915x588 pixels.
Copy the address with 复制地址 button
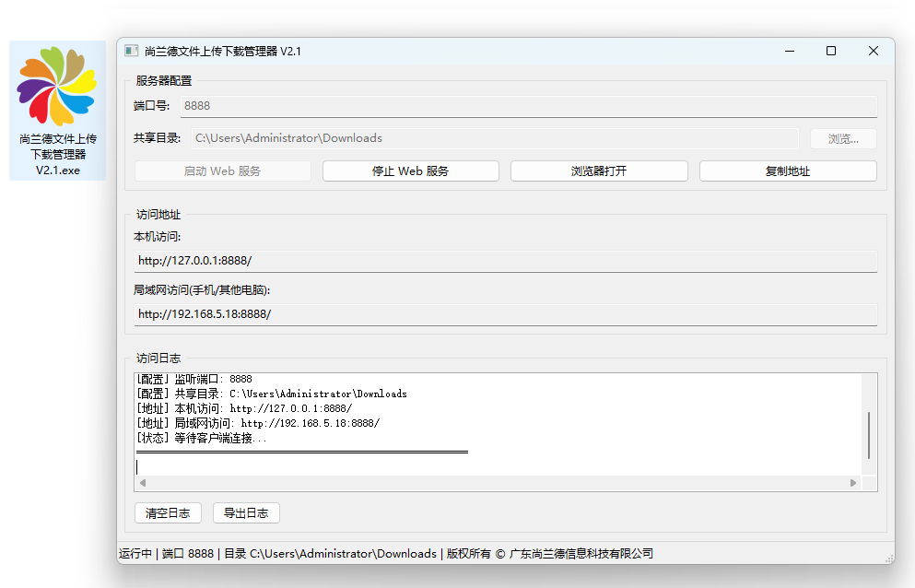click(788, 171)
